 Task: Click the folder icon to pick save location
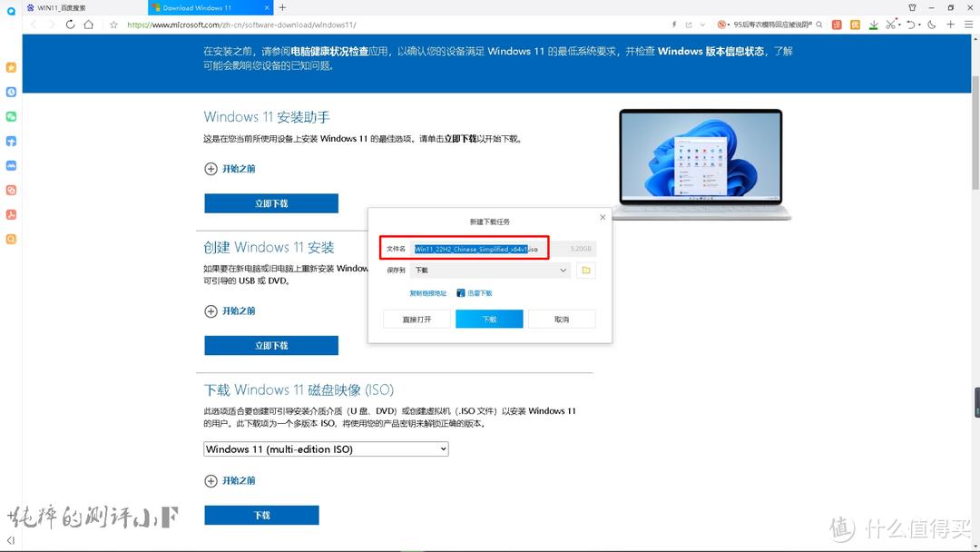pos(584,270)
